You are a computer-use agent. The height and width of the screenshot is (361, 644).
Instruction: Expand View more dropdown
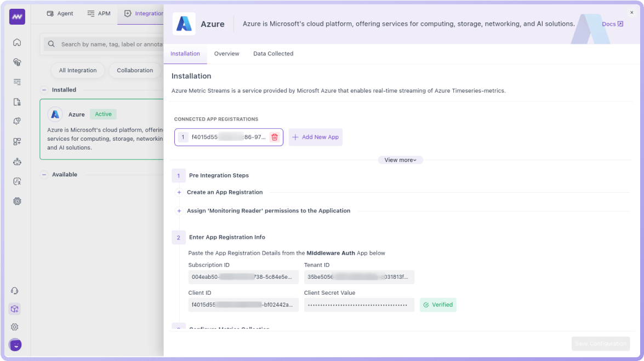(401, 160)
